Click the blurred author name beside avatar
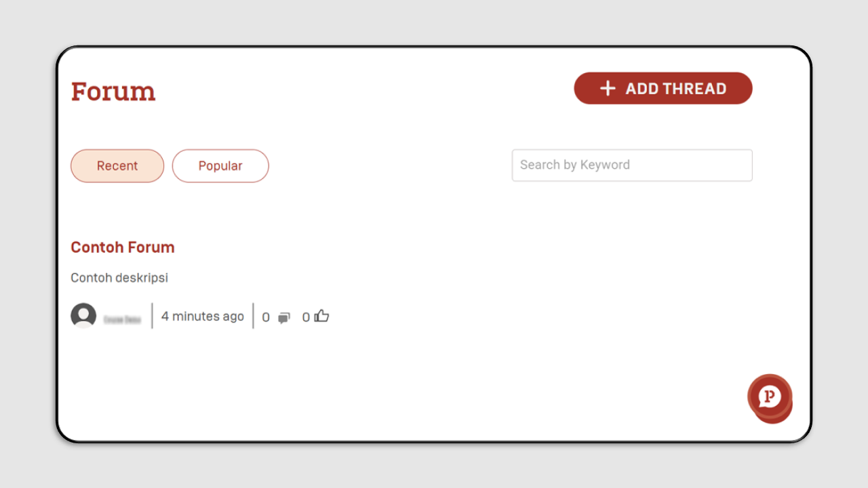The width and height of the screenshot is (868, 488). pos(122,319)
